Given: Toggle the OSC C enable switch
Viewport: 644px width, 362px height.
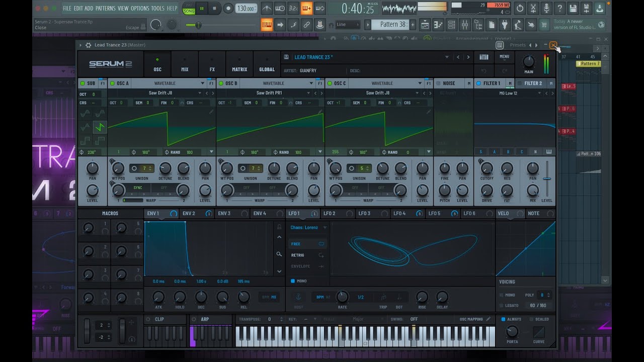Looking at the screenshot, I should (x=330, y=83).
